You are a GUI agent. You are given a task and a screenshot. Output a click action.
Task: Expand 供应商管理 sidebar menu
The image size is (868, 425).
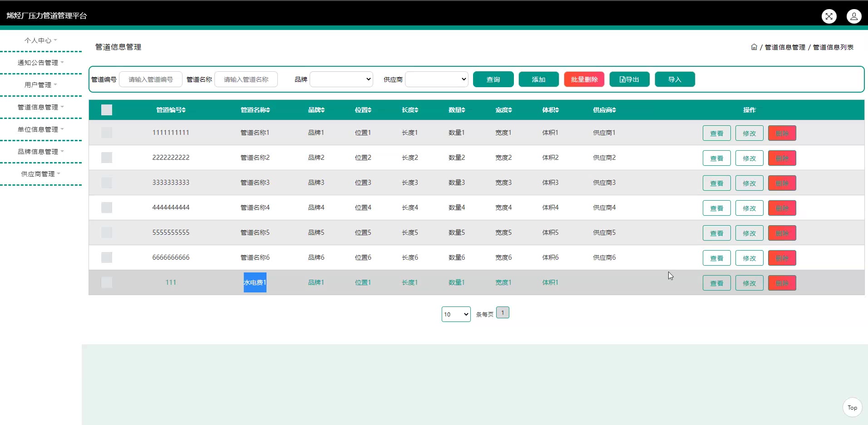pyautogui.click(x=40, y=174)
